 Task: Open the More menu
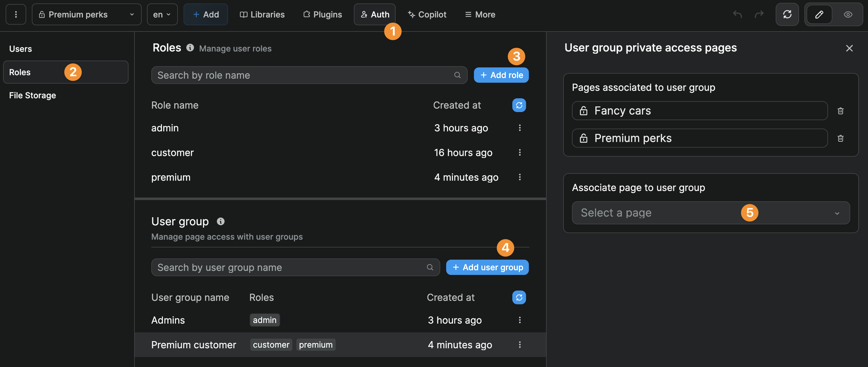480,14
